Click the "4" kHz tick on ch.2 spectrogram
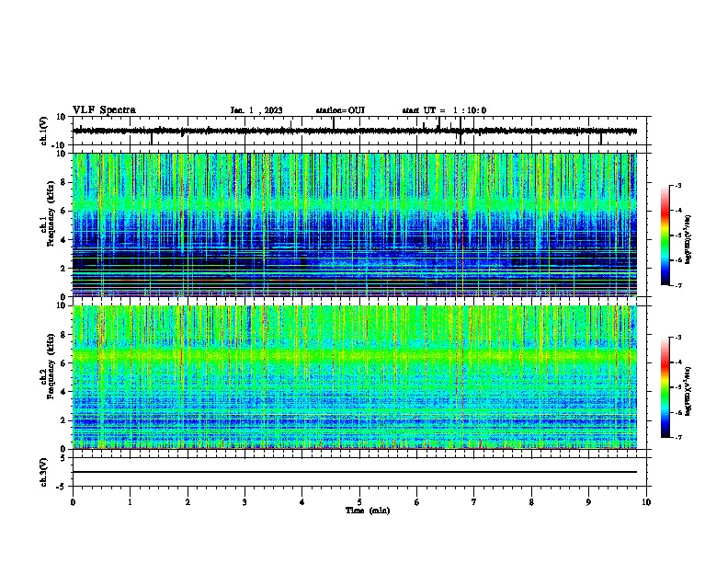Viewport: 728px width, 563px height. (x=63, y=392)
